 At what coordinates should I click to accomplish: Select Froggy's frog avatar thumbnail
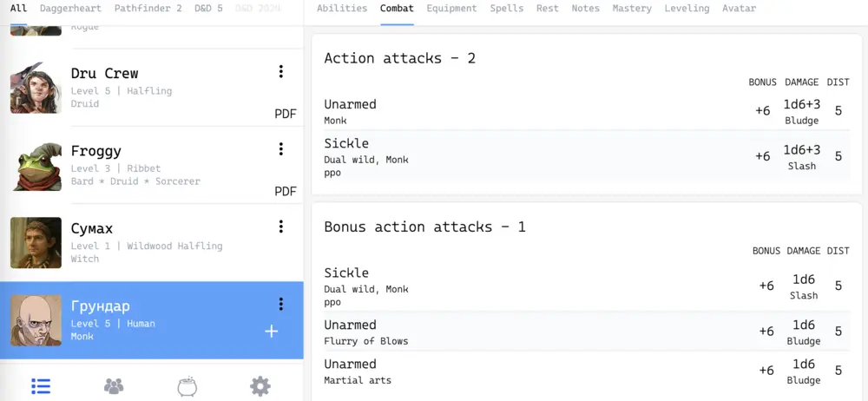36,165
